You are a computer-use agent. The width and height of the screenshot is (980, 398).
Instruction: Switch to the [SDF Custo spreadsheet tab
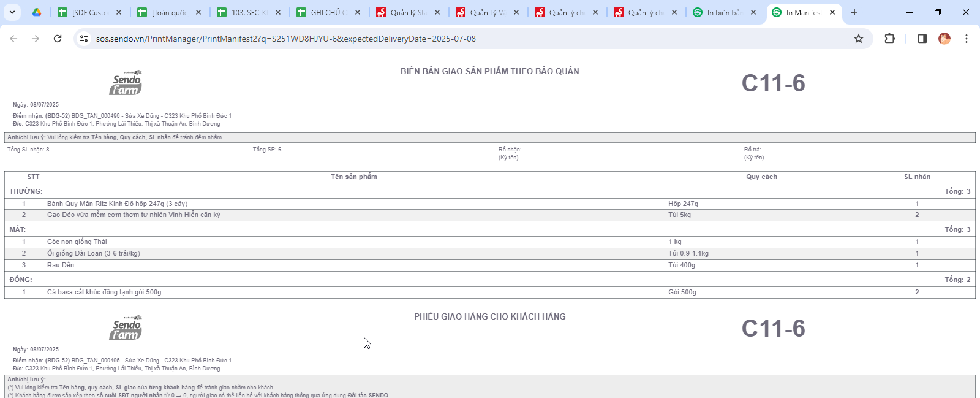click(x=89, y=12)
